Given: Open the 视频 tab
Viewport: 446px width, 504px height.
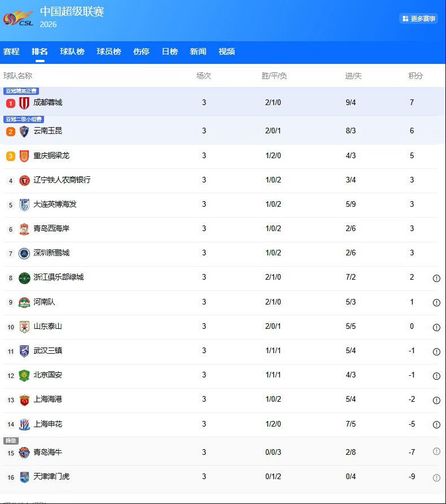Looking at the screenshot, I should click(x=226, y=51).
